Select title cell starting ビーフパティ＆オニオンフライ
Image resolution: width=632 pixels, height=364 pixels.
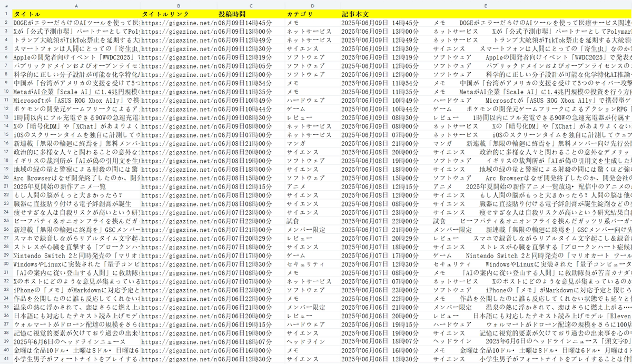76,220
